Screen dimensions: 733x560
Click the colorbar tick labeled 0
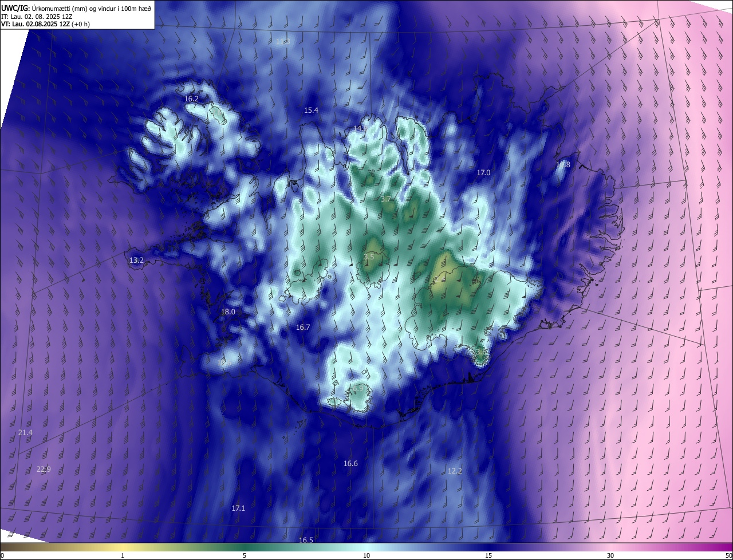[2, 556]
